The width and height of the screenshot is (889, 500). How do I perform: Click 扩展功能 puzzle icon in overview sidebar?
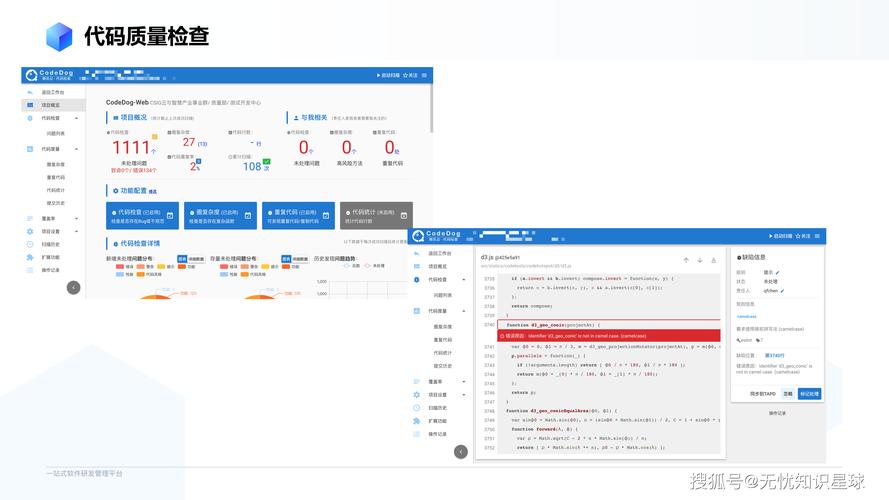30,257
